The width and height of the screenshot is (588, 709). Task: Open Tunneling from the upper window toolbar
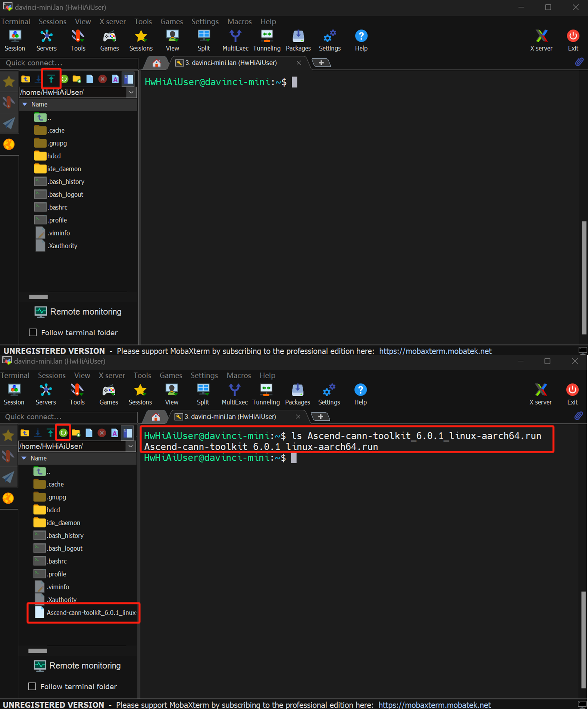click(x=267, y=40)
